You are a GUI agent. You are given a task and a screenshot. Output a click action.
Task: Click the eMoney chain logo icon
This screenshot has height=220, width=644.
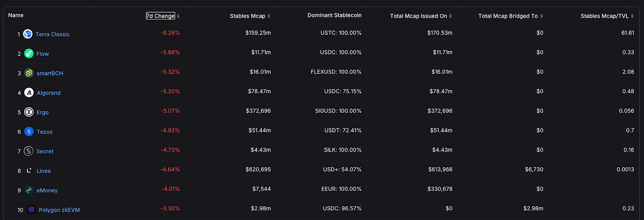(29, 190)
